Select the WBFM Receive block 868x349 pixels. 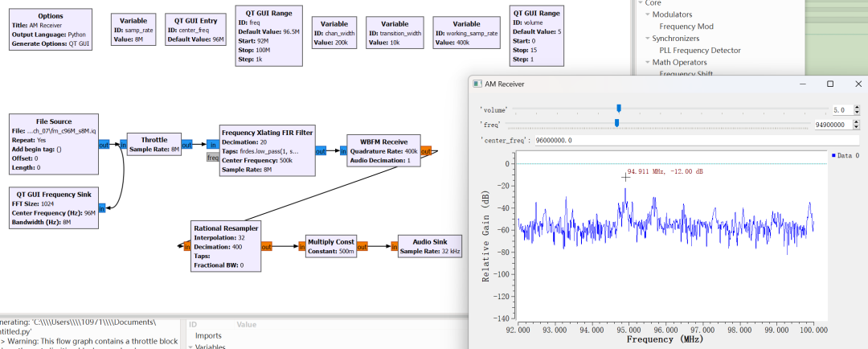tap(383, 150)
